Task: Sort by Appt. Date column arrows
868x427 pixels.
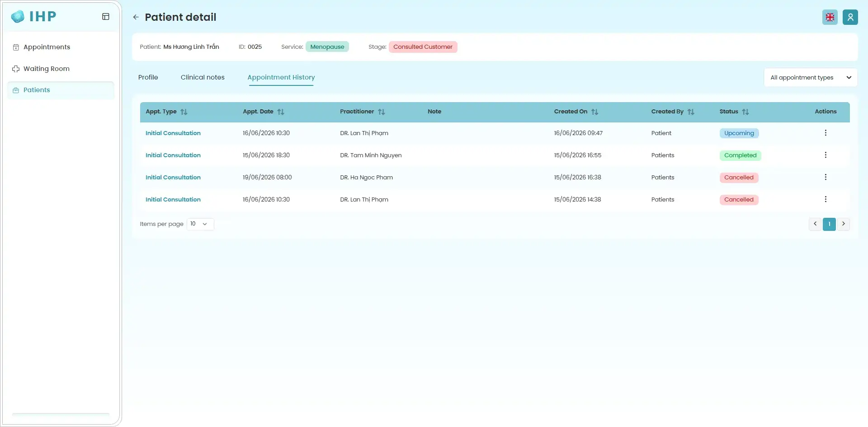Action: tap(281, 112)
